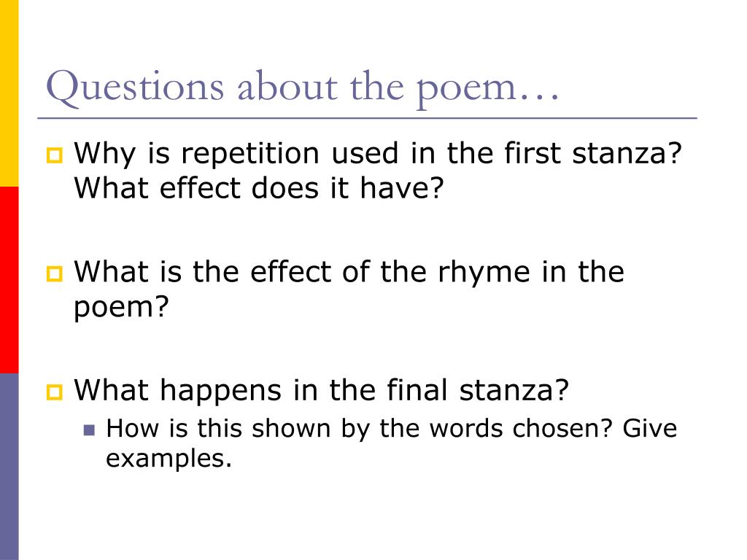Click the text 'What is the effect of the rhyme in the'
This screenshot has height=560, width=747.
coord(349,271)
